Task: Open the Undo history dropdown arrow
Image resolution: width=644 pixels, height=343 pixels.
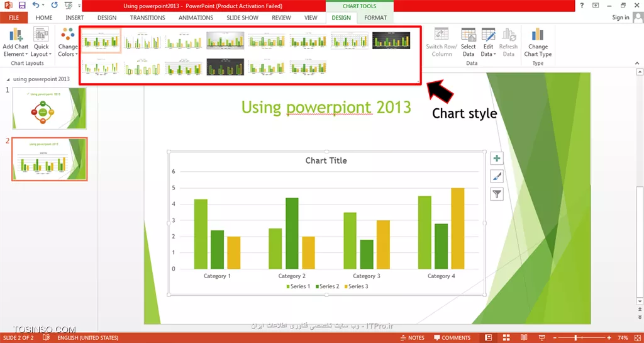Action: click(x=43, y=6)
